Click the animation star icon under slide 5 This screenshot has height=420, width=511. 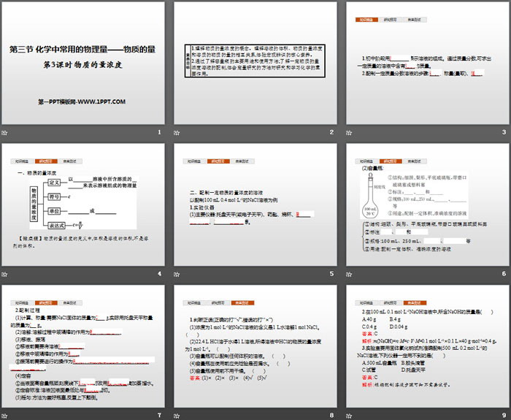pyautogui.click(x=177, y=274)
